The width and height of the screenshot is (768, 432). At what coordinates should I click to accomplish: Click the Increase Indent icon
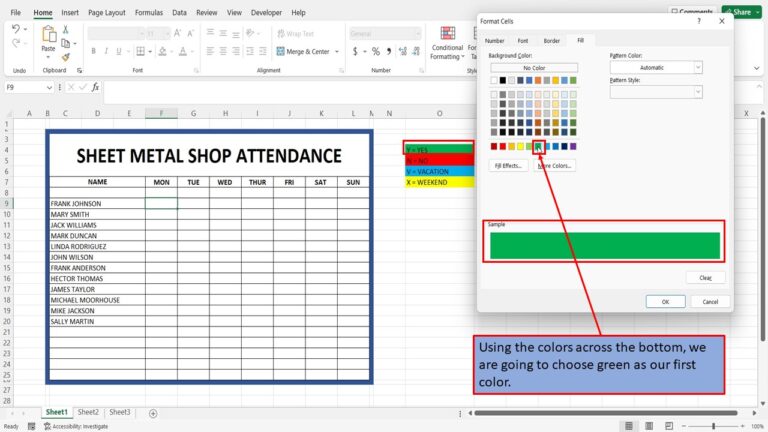[x=263, y=51]
